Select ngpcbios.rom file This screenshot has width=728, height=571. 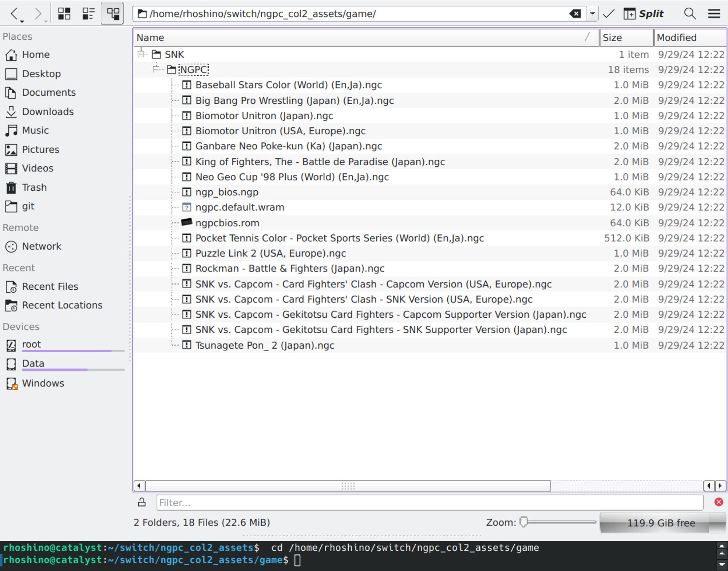[x=227, y=223]
